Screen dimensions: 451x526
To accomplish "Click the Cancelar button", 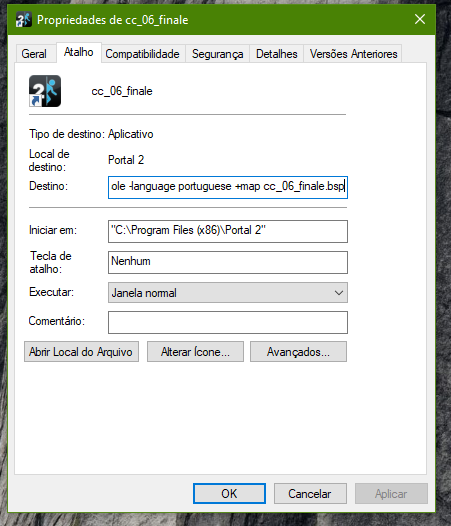I will pos(310,493).
